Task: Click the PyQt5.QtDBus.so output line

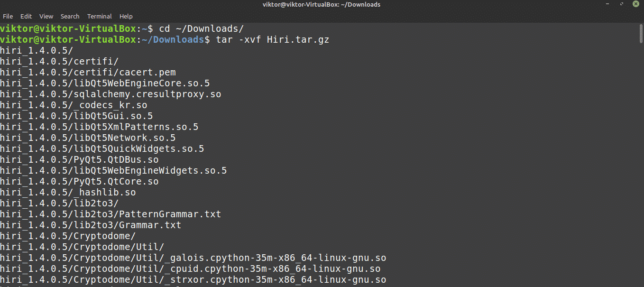Action: point(79,160)
